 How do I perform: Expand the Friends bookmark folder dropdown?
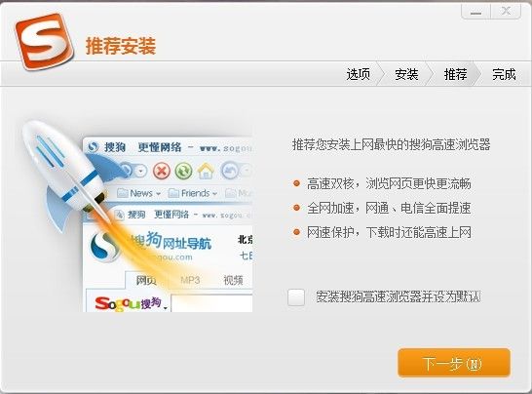pos(214,194)
